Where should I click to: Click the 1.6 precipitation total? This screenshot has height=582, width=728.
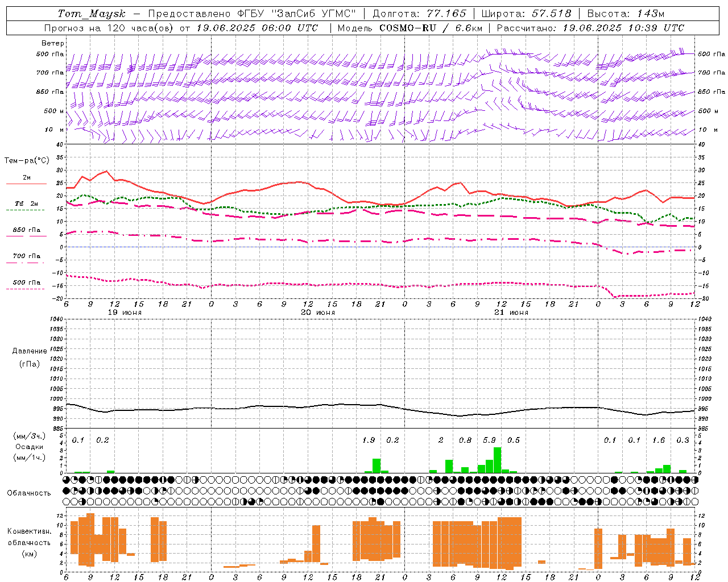[x=659, y=440]
